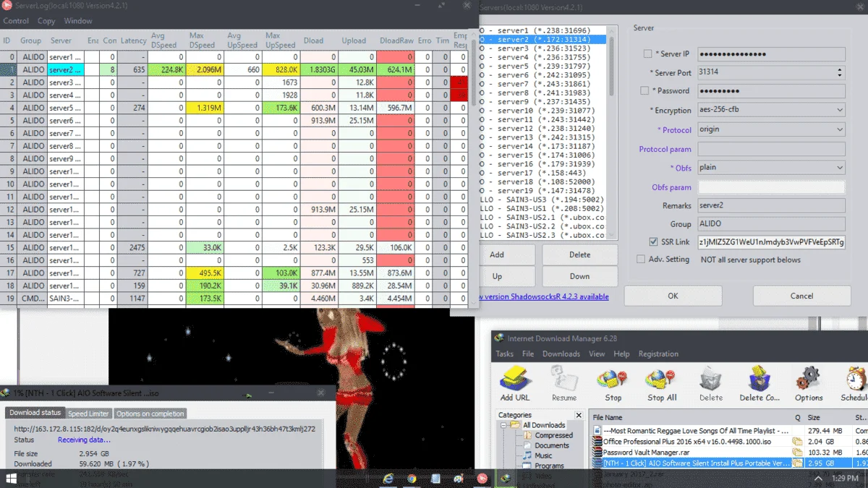Decrease Server Port with the down arrow
This screenshot has height=488, width=868.
839,76
